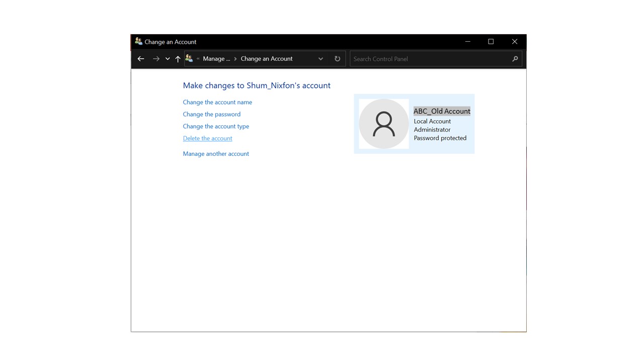Click the Administrator label
The width and height of the screenshot is (644, 362).
[432, 130]
